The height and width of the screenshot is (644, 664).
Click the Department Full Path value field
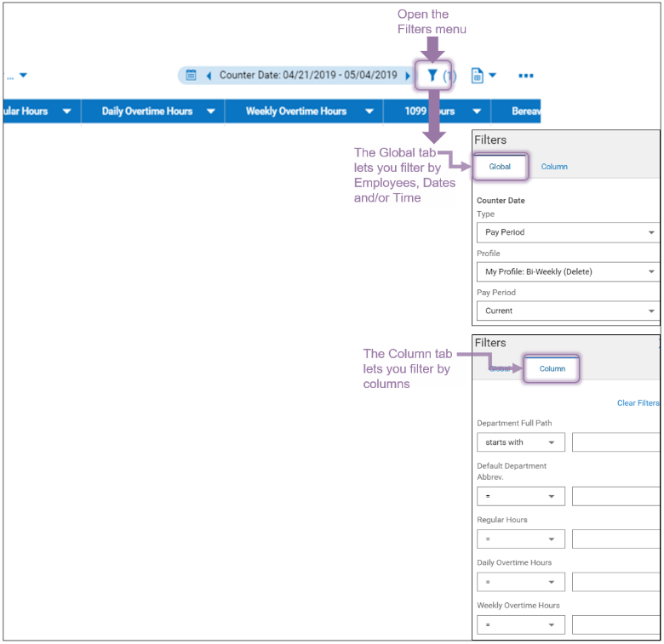[x=615, y=442]
